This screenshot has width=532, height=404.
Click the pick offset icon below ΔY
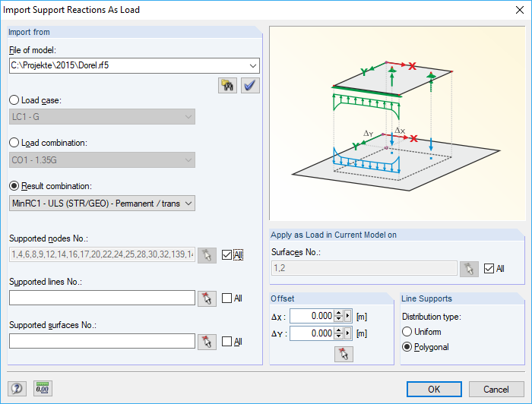click(x=344, y=354)
